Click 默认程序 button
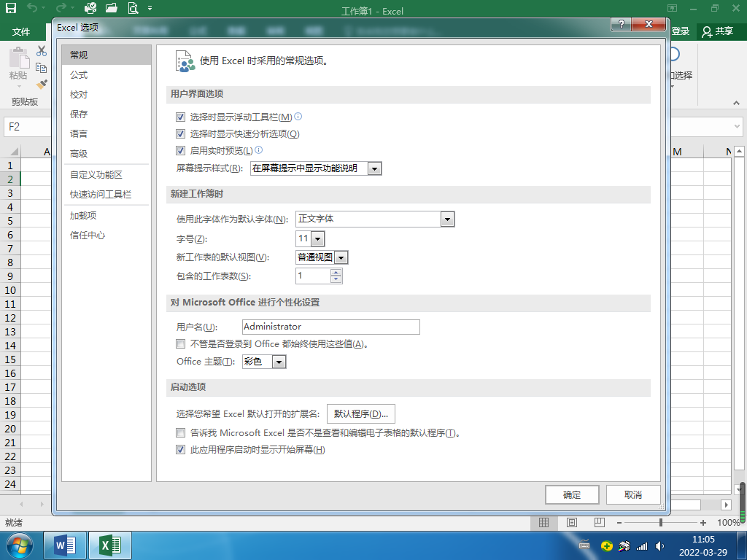Screen dimensions: 747x560 coord(361,414)
